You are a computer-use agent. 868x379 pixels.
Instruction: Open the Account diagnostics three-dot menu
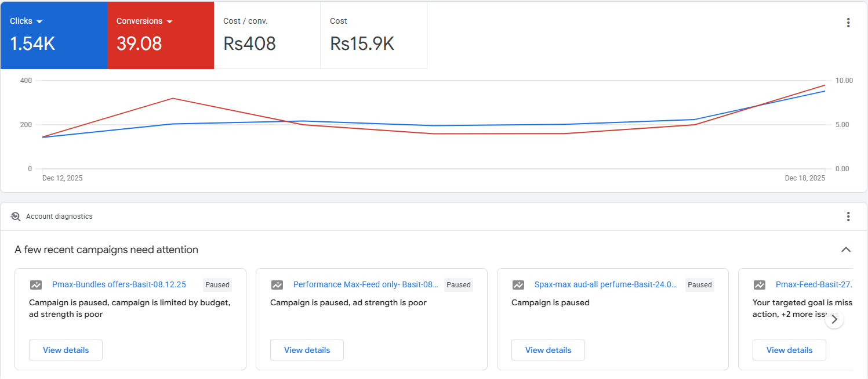[848, 216]
